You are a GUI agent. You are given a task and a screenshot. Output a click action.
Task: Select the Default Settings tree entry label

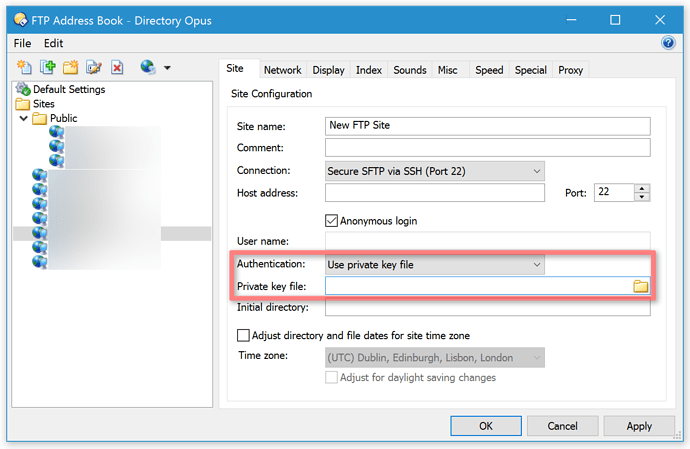[x=69, y=89]
